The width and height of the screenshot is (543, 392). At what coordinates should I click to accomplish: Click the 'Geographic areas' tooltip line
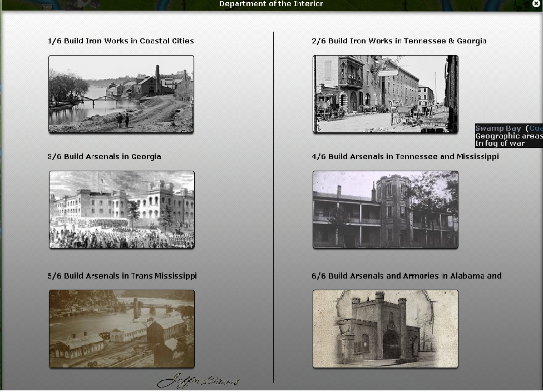[508, 136]
